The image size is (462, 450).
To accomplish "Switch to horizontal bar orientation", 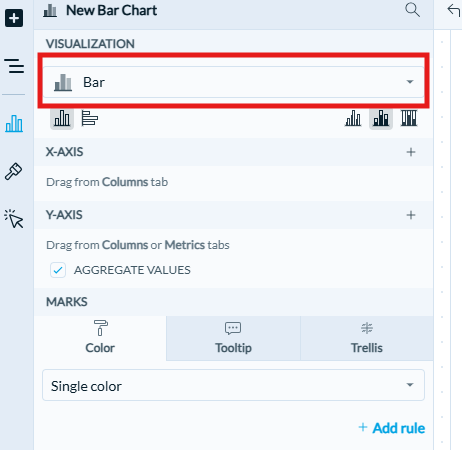I will pyautogui.click(x=90, y=118).
